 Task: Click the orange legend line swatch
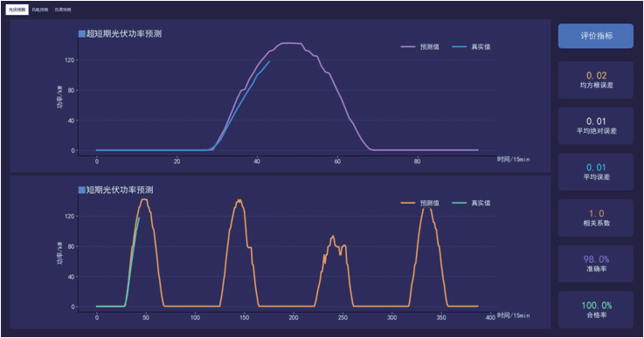(x=408, y=203)
